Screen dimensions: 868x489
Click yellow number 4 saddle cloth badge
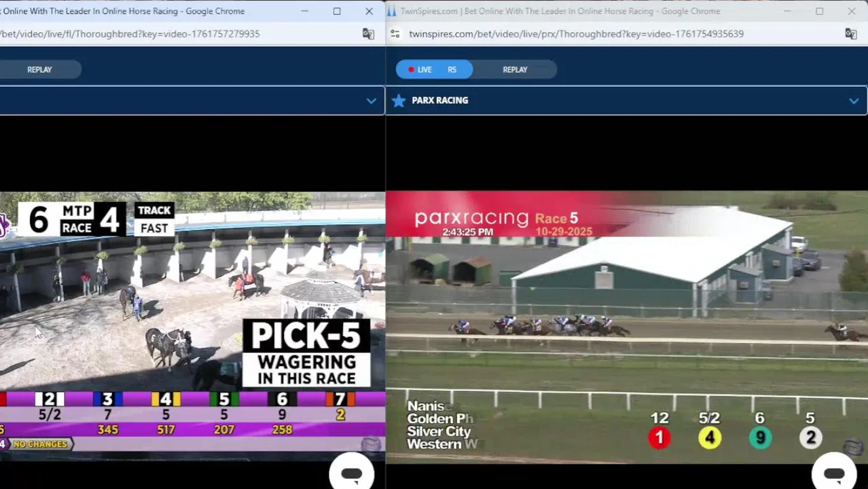point(710,438)
